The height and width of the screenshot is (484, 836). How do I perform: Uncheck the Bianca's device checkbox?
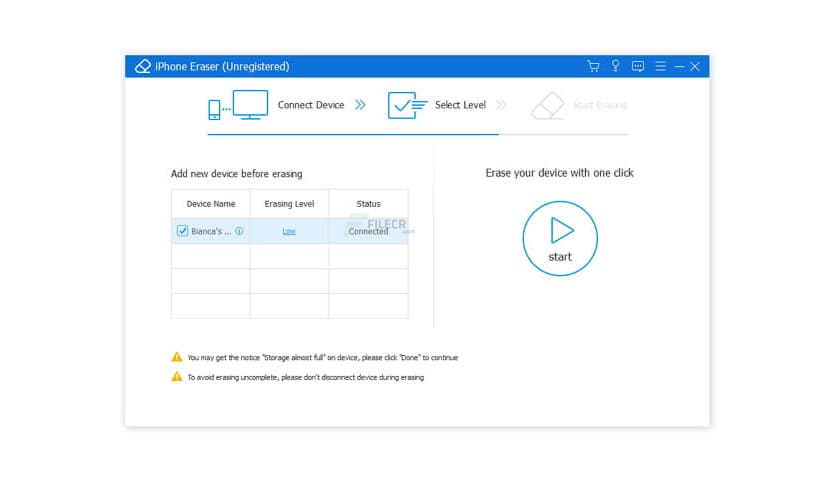(x=182, y=231)
